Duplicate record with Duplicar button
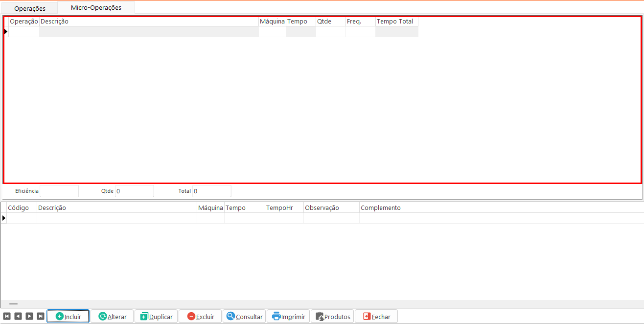The height and width of the screenshot is (324, 644). 156,316
